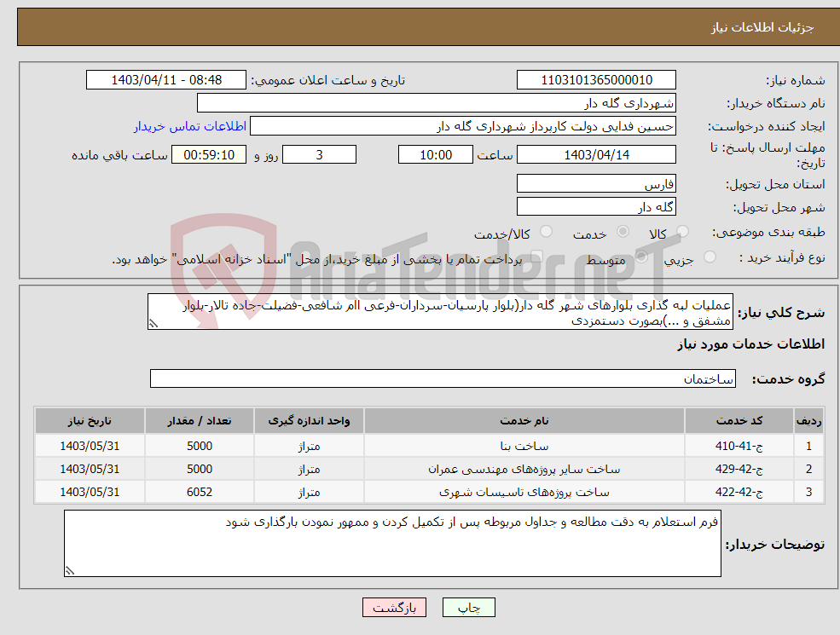Click the نام دستگاه خریدار field
This screenshot has width=840, height=635.
point(437,103)
